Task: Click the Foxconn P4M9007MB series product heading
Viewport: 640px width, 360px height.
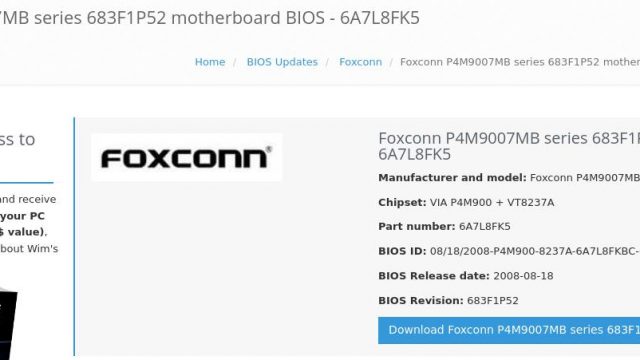Action: [509, 146]
